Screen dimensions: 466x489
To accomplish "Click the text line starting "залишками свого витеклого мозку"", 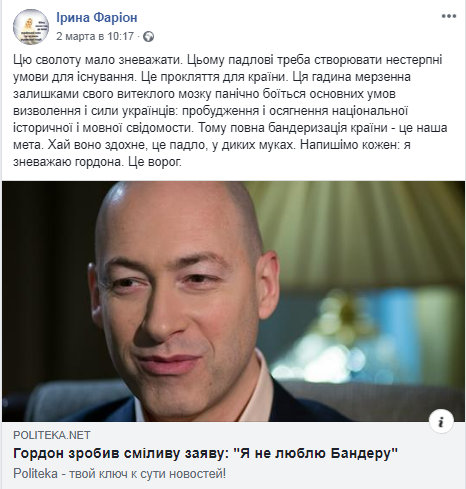I will pos(204,94).
